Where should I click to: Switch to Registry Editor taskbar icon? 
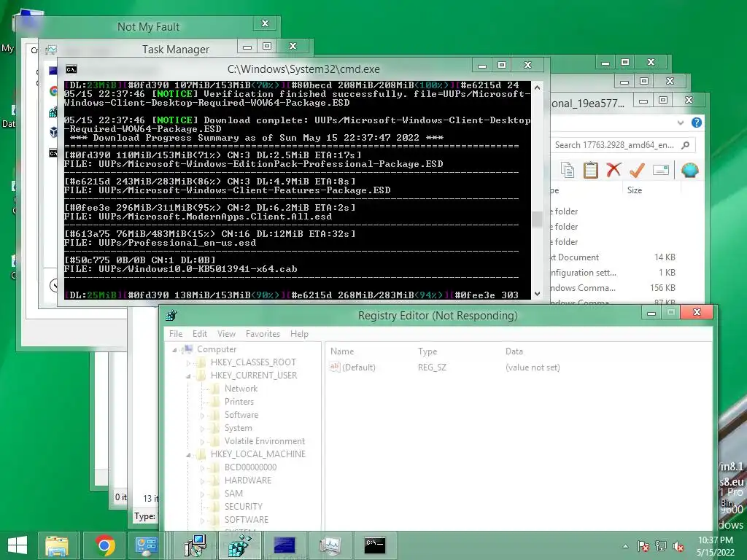pyautogui.click(x=239, y=545)
